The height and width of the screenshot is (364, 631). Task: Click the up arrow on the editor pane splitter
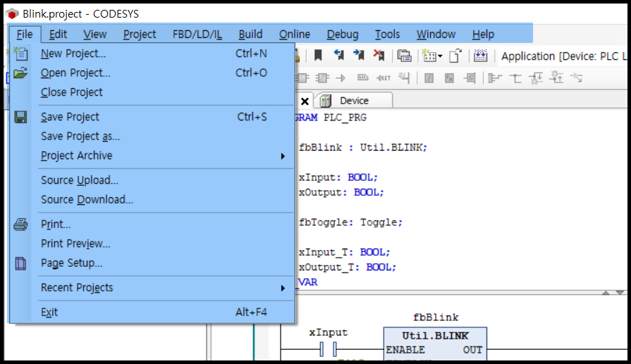click(606, 292)
